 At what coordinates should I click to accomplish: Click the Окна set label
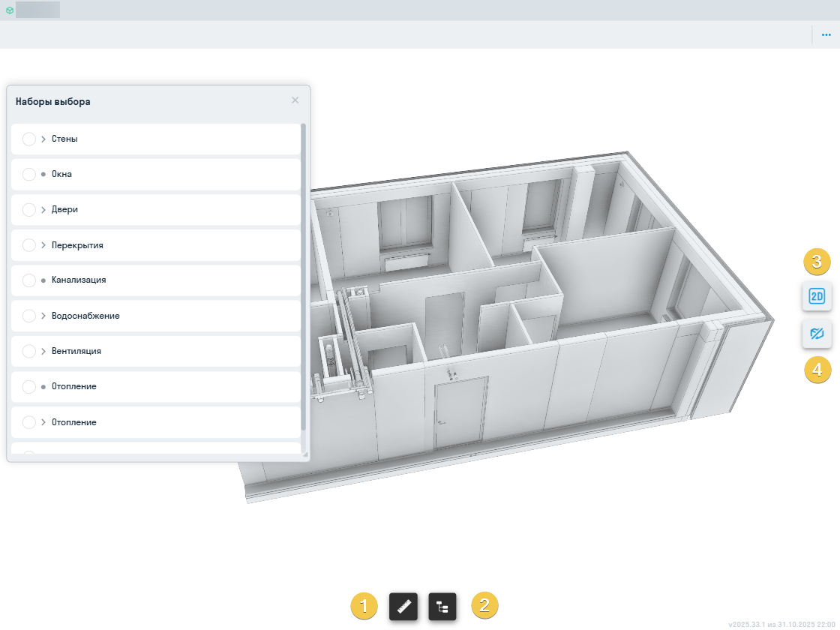tap(61, 174)
